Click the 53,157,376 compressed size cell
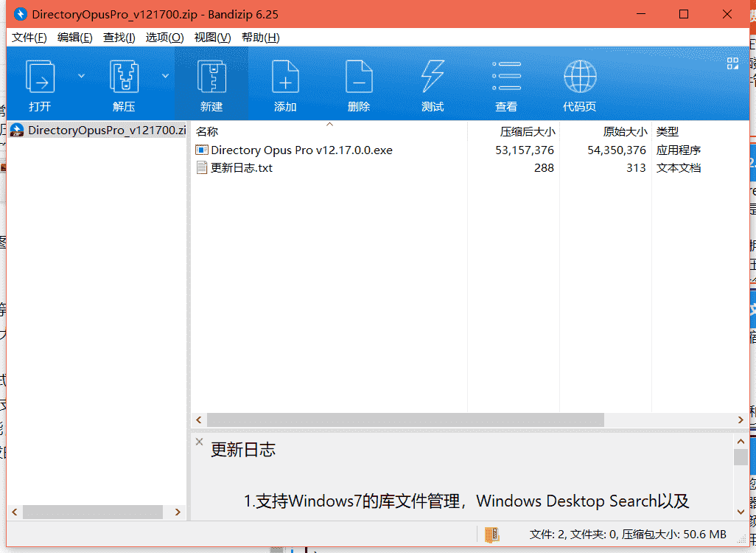 (x=525, y=150)
